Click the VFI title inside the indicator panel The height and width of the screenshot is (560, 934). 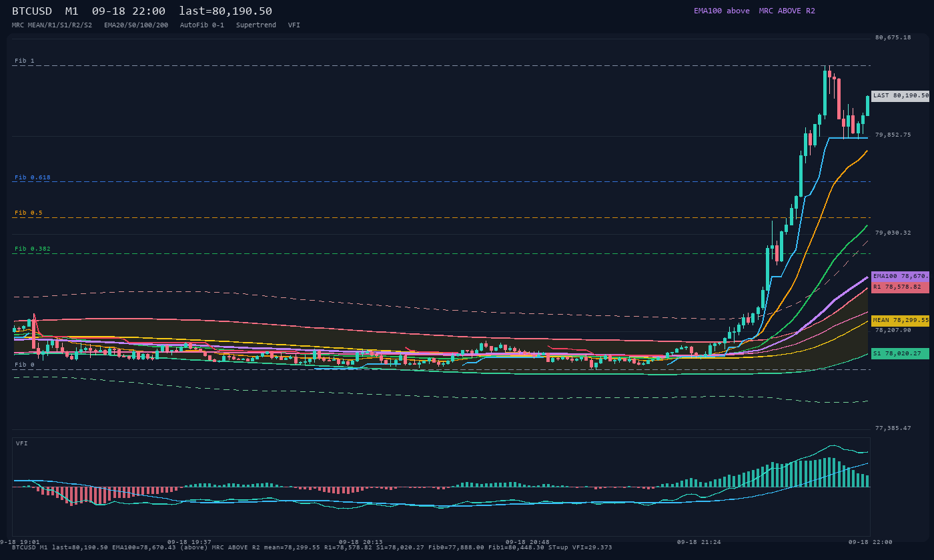point(22,443)
